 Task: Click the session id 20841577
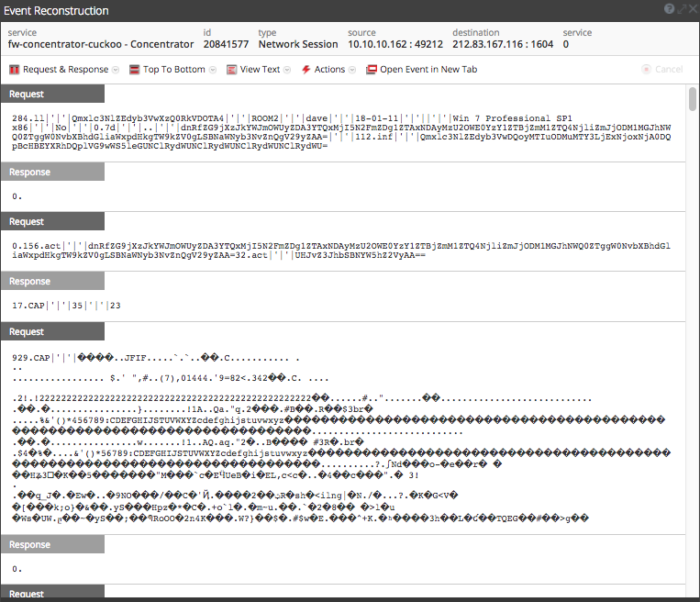coord(226,44)
